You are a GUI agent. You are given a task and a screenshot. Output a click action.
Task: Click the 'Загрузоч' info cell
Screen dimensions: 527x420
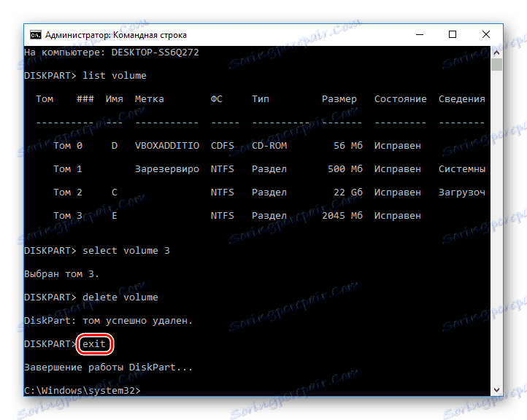click(x=462, y=192)
